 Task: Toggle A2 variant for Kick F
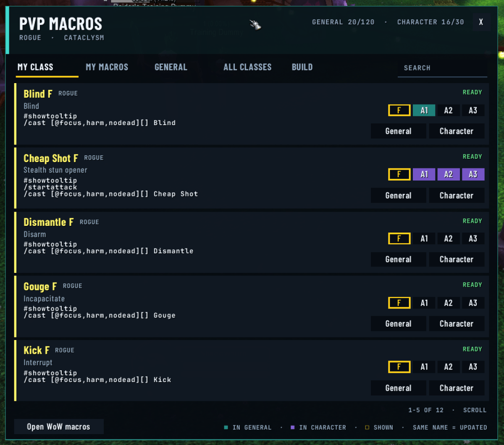449,367
